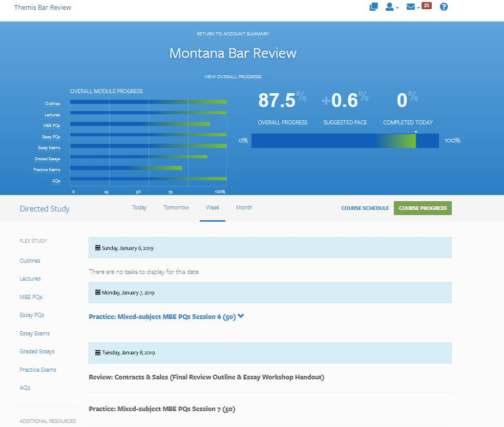Switch to the Month tab
The image size is (504, 427).
pos(244,208)
